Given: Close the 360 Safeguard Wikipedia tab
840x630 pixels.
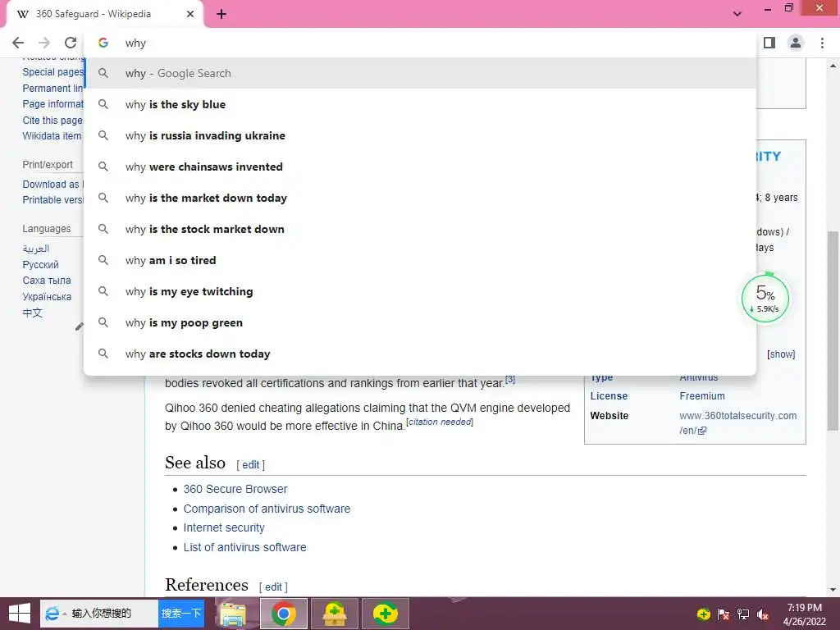Looking at the screenshot, I should [x=190, y=14].
